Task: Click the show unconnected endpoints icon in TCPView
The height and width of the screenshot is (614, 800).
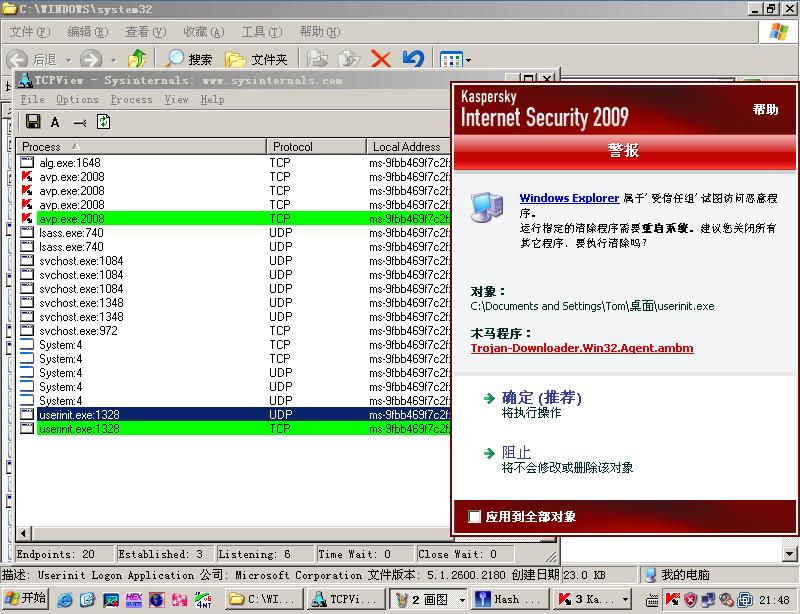Action: (80, 122)
